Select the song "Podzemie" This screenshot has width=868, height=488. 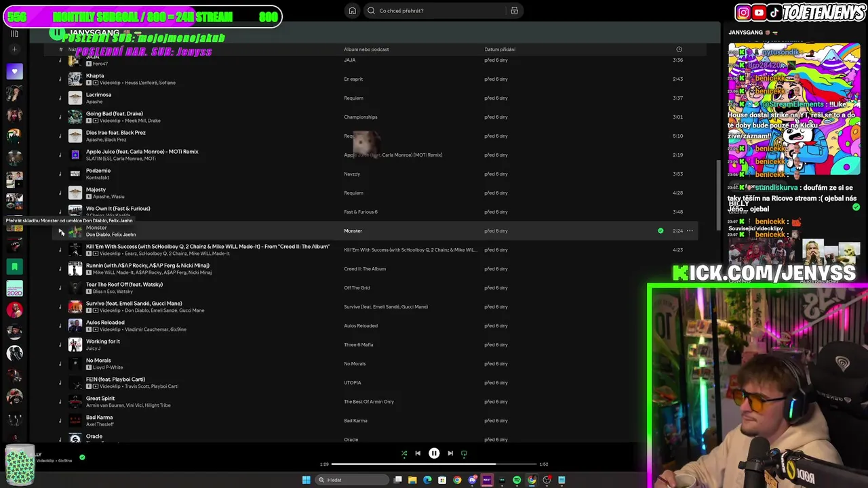click(98, 171)
